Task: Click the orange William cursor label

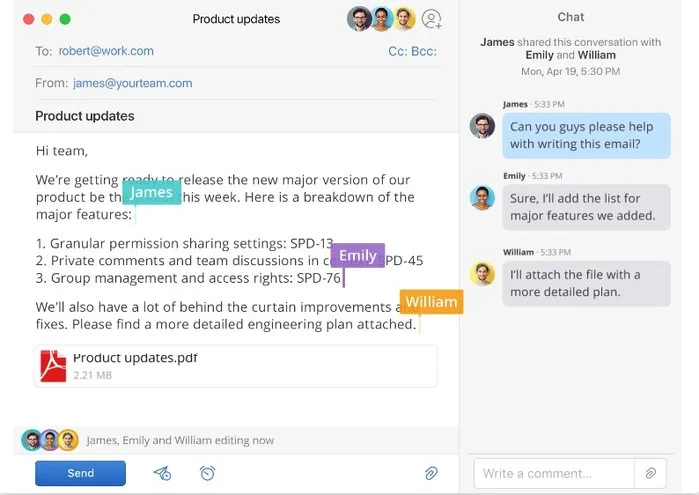Action: (431, 302)
